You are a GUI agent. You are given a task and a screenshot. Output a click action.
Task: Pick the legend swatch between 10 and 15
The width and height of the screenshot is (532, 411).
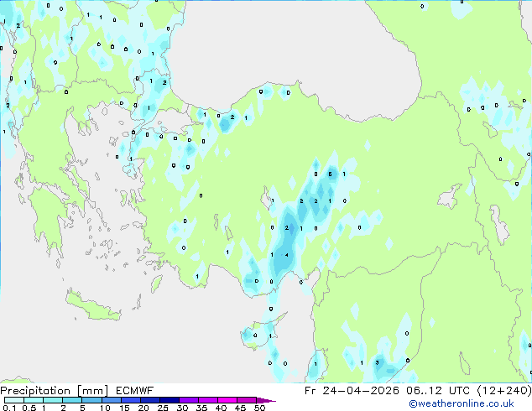(111, 400)
